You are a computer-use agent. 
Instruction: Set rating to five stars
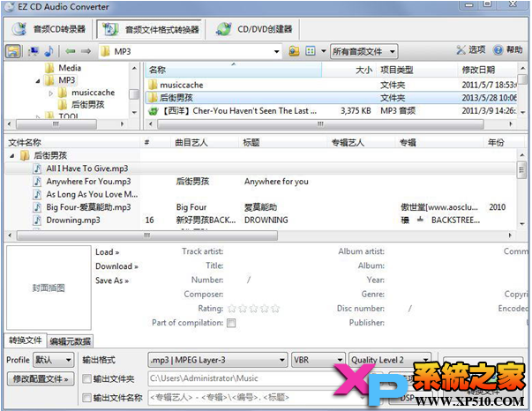point(275,309)
